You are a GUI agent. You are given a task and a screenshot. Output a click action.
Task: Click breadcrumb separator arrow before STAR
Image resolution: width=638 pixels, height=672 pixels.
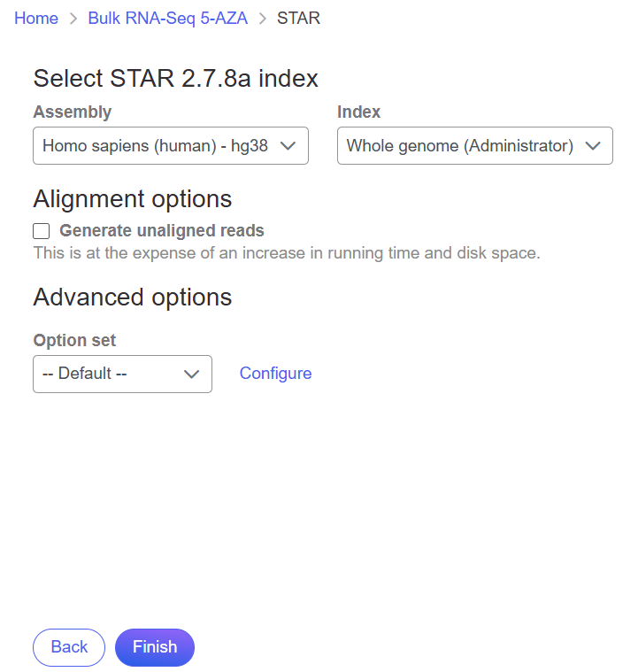(x=263, y=19)
